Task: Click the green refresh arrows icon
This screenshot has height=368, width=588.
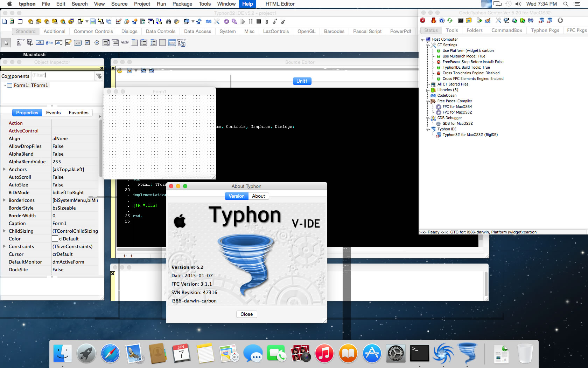Action: [x=450, y=20]
